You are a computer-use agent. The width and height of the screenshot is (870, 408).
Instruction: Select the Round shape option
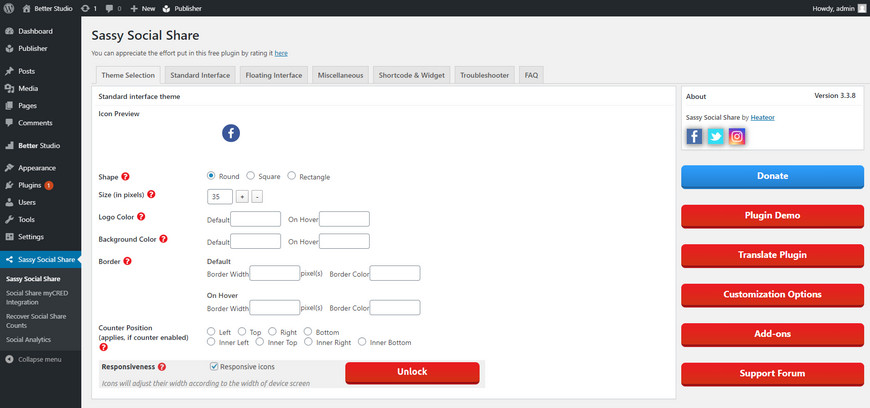(x=211, y=175)
